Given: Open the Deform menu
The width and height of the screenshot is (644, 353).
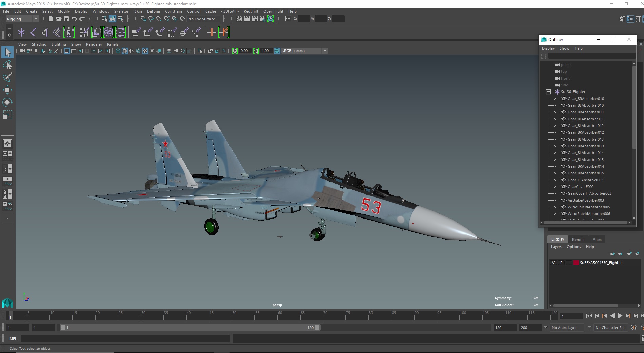Looking at the screenshot, I should pyautogui.click(x=154, y=11).
